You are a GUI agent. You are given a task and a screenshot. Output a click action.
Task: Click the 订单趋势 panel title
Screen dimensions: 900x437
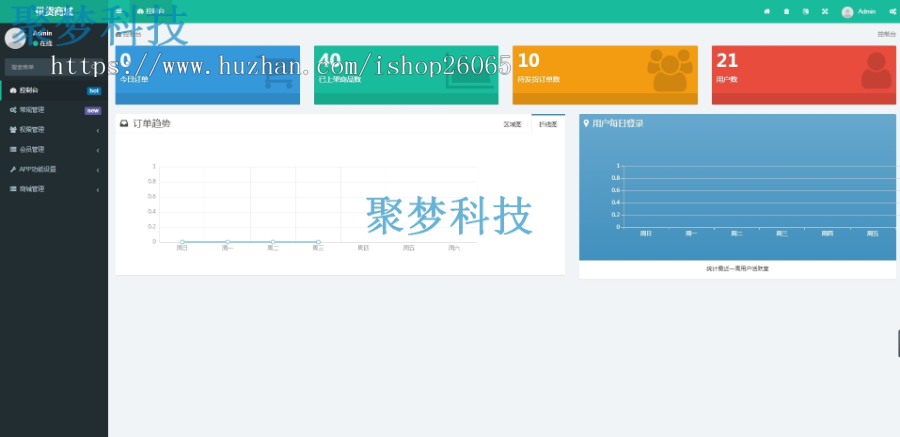tap(152, 123)
